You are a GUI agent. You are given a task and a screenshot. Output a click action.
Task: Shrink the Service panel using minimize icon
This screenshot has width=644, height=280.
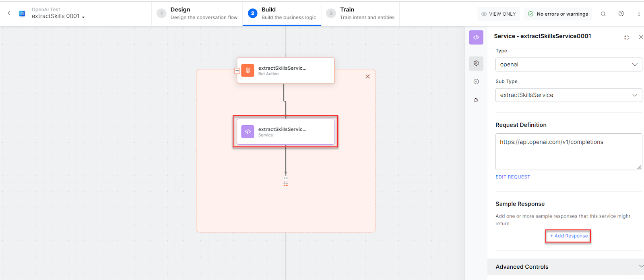(x=627, y=37)
